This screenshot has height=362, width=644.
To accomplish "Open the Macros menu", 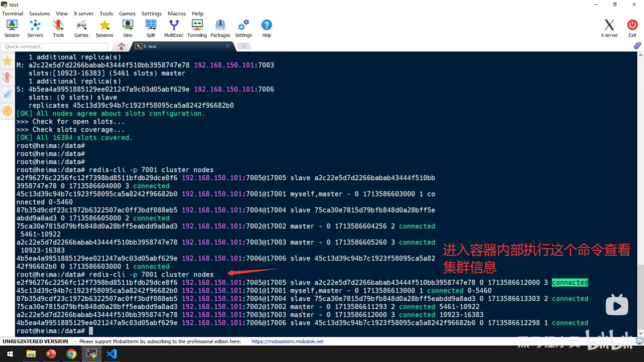I will [176, 13].
